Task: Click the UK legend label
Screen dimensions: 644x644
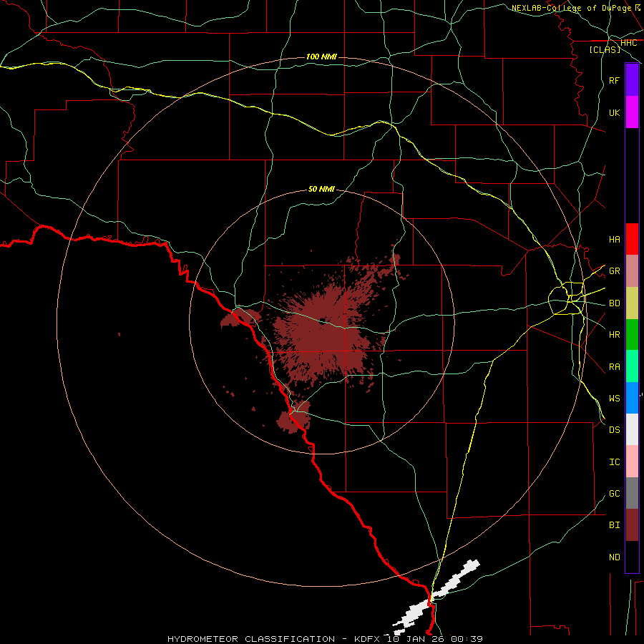Action: [614, 113]
